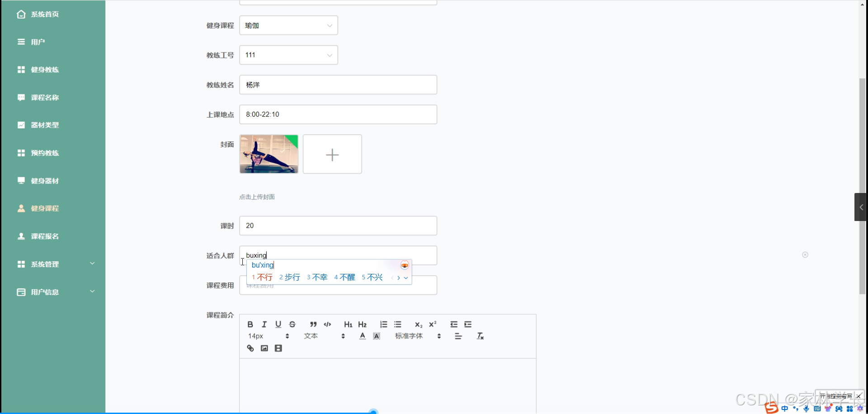Click the 课时 input field
This screenshot has height=414, width=868.
coord(338,226)
